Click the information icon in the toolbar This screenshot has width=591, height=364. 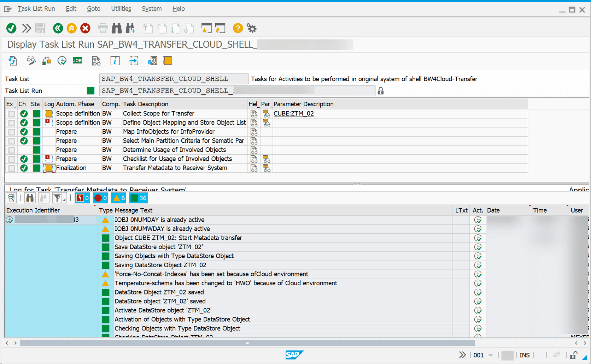[x=115, y=61]
